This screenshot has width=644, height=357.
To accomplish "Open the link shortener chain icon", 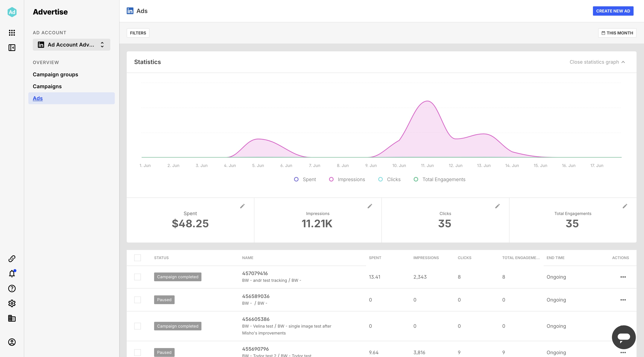I will pos(12,259).
